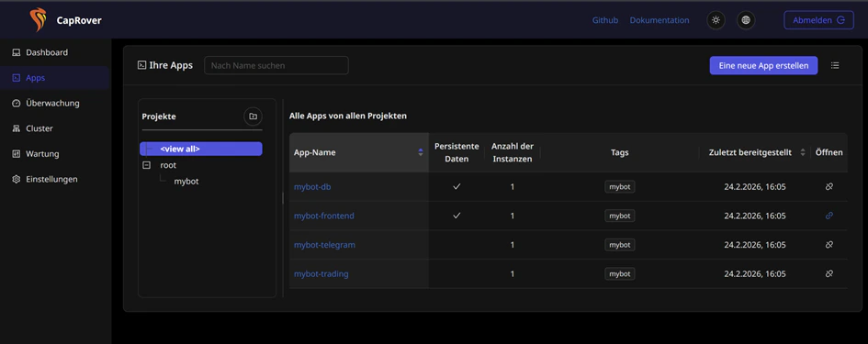Click persistent data checkmark for mybot-frontend

(x=457, y=216)
